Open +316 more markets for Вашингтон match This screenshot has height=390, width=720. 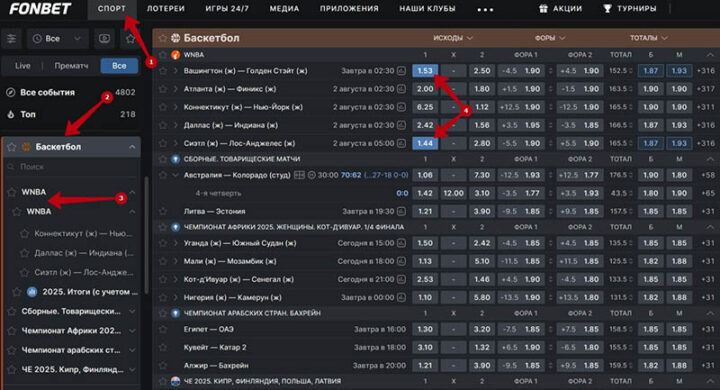pyautogui.click(x=706, y=71)
